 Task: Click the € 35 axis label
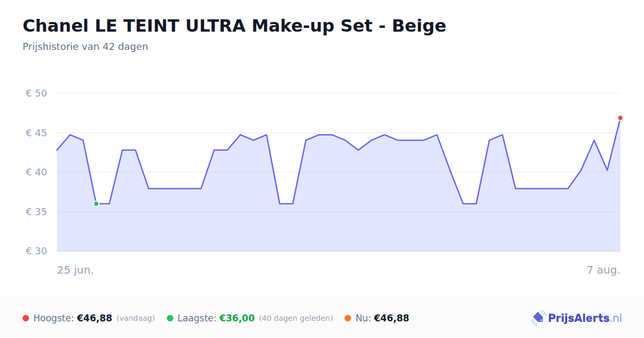point(36,212)
